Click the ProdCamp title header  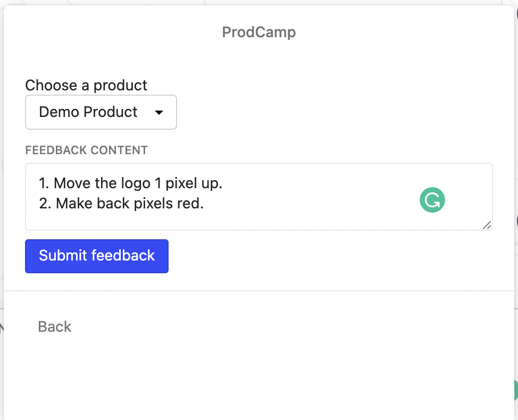259,32
